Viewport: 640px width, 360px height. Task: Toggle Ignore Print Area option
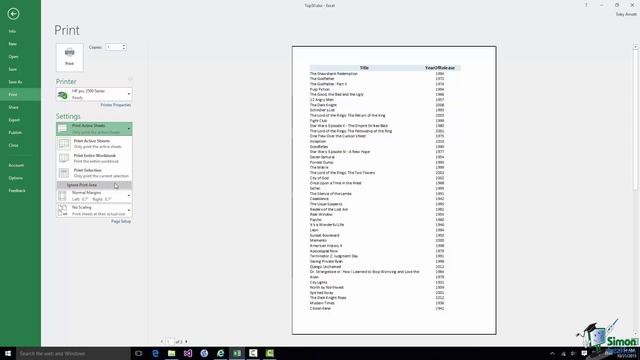(x=94, y=185)
